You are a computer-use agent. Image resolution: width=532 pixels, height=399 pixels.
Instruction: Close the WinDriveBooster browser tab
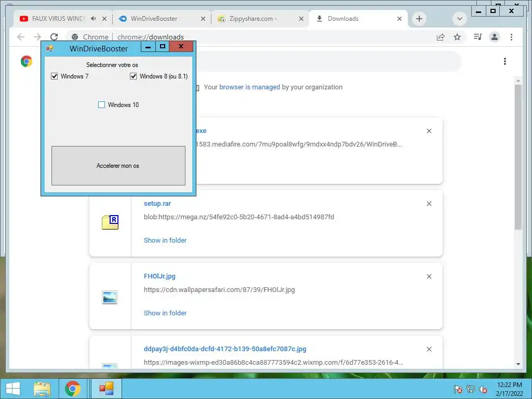(203, 19)
